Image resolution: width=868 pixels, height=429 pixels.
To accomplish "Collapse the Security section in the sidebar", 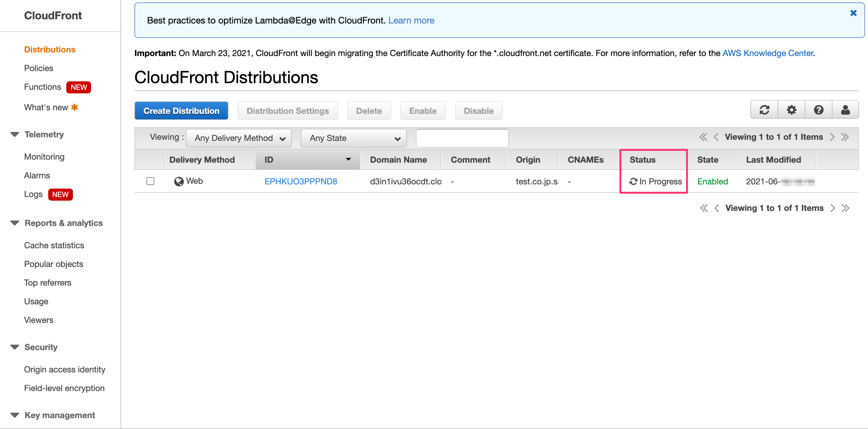I will tap(14, 347).
